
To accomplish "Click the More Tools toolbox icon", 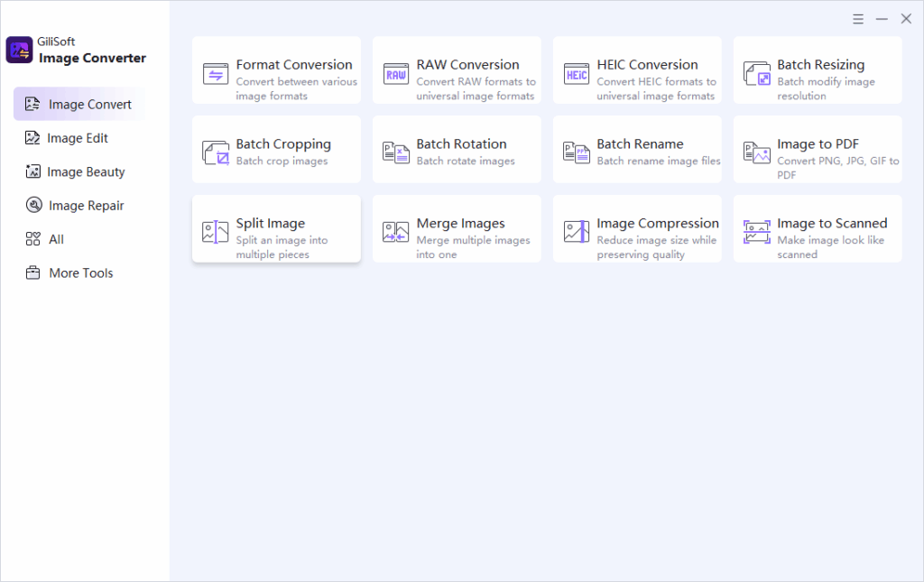I will (x=33, y=273).
